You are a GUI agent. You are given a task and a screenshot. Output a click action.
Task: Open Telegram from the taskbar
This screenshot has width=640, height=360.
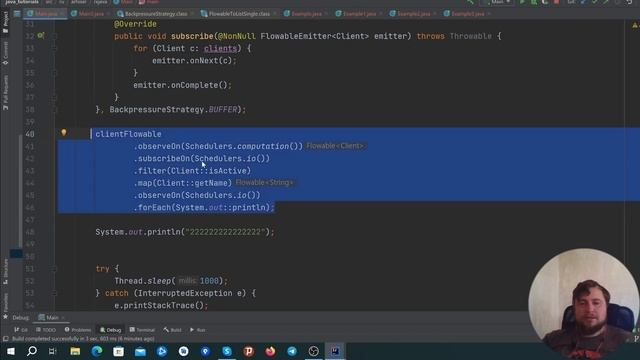click(292, 351)
